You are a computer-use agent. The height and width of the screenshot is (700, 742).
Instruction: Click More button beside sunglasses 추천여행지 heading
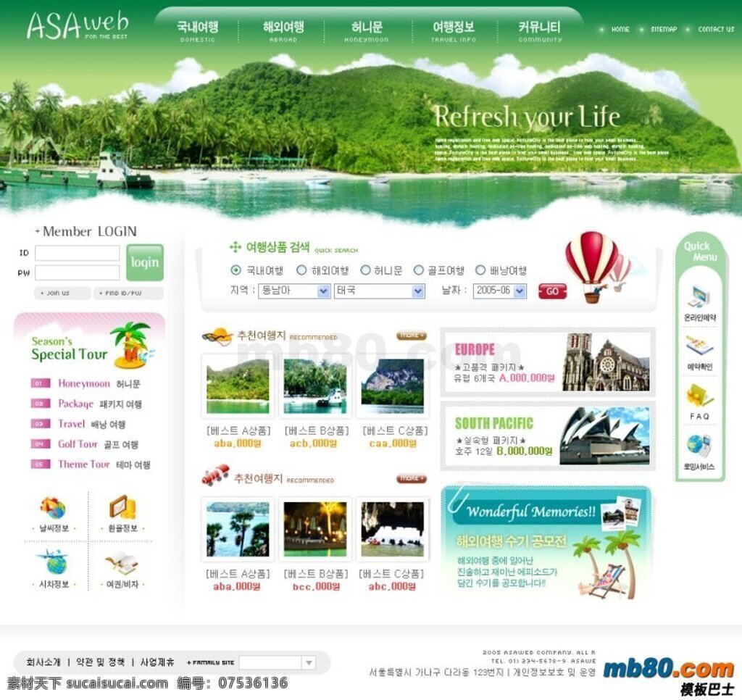point(412,336)
